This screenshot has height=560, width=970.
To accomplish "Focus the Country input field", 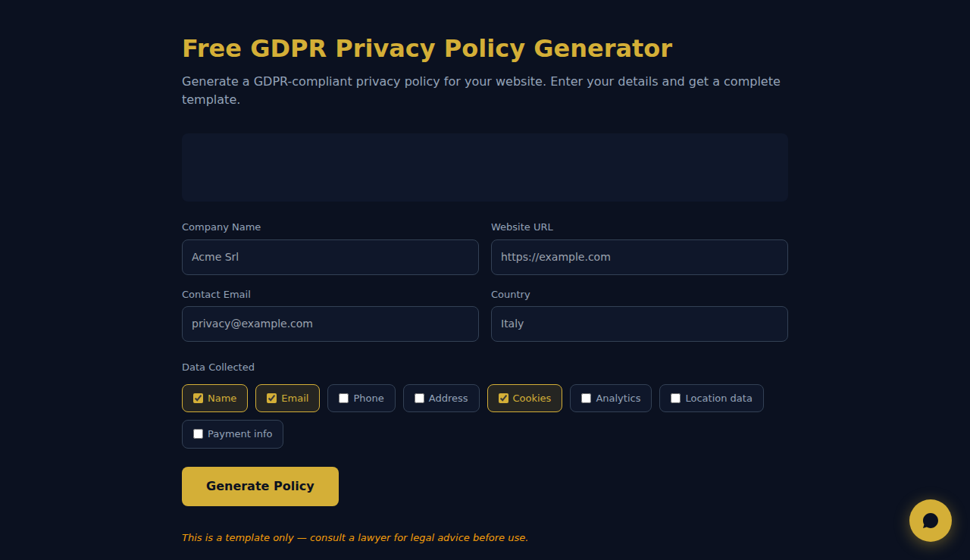I will [x=640, y=324].
